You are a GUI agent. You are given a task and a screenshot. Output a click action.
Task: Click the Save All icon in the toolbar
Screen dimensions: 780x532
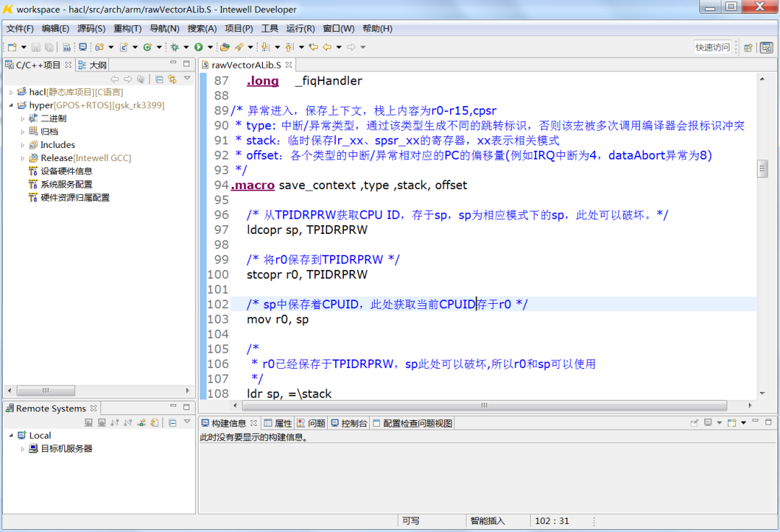pos(48,46)
